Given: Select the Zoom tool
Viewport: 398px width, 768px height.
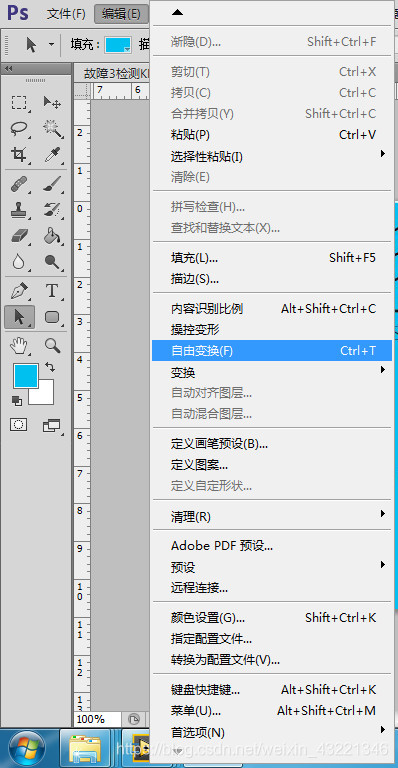Looking at the screenshot, I should click(x=52, y=346).
